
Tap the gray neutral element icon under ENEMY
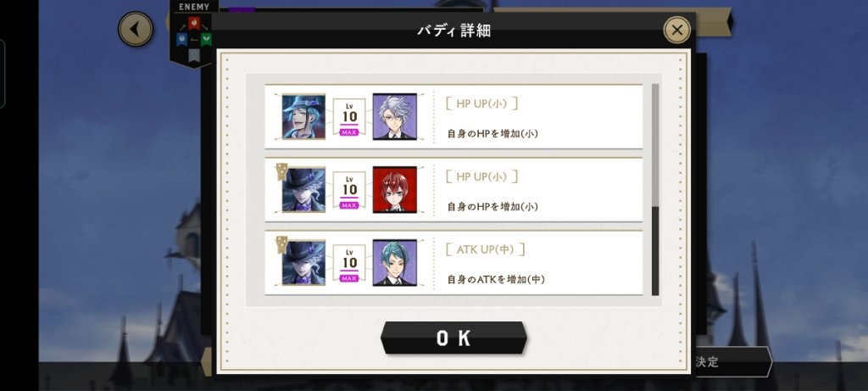pos(194,55)
